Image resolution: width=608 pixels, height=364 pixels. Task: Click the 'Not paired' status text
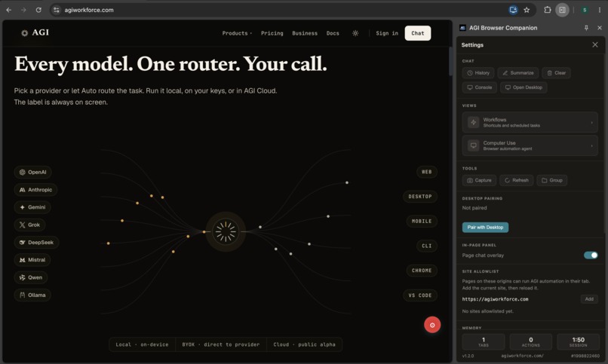coord(474,208)
